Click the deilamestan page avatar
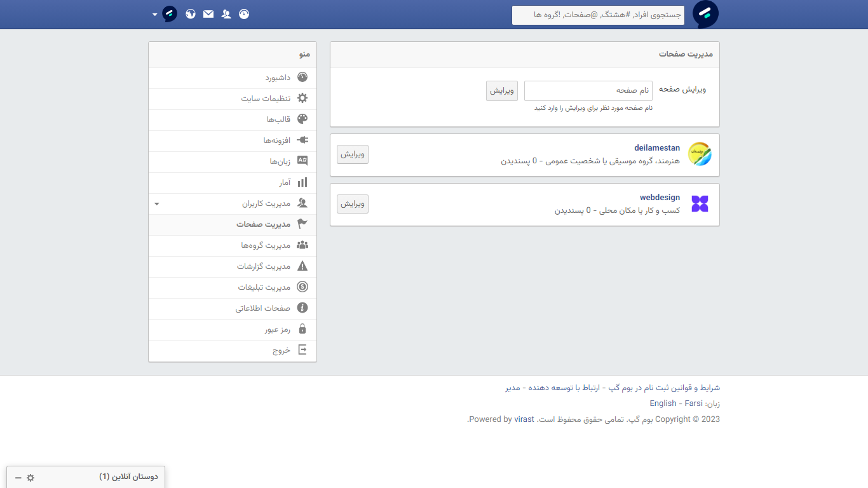The height and width of the screenshot is (488, 868). tap(700, 154)
